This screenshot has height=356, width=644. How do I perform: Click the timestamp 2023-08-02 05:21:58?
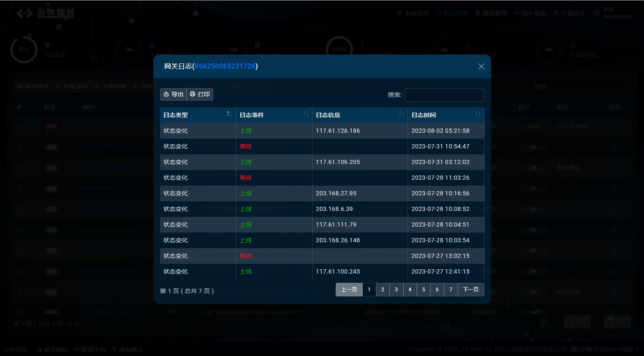(440, 131)
